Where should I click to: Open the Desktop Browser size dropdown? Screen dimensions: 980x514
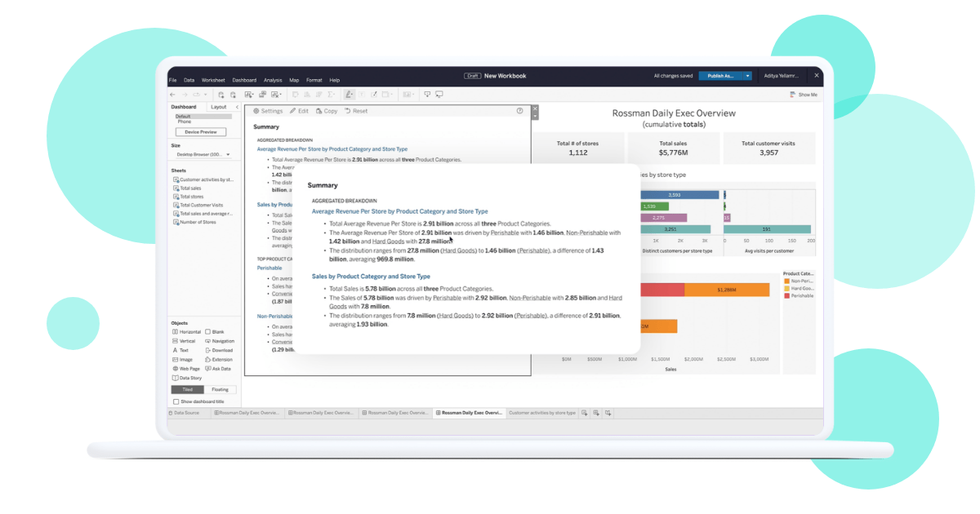(203, 154)
